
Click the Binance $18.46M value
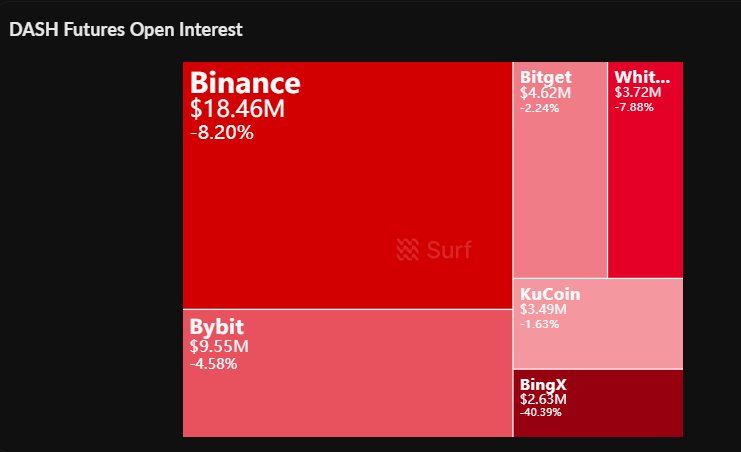coord(238,109)
